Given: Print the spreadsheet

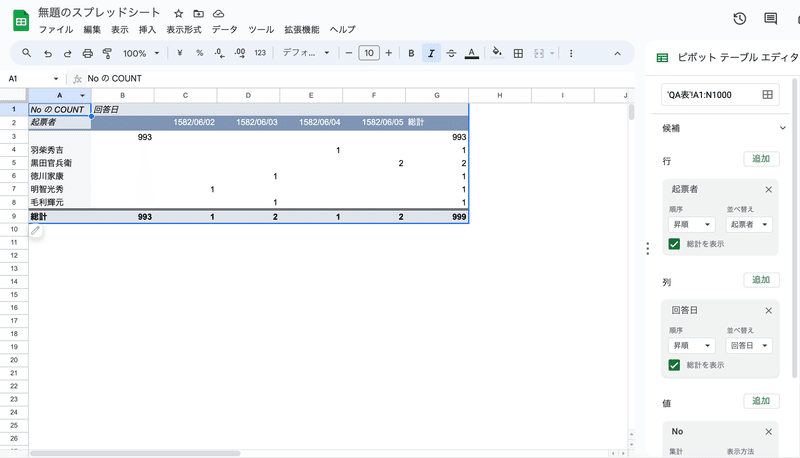Looking at the screenshot, I should [x=88, y=53].
